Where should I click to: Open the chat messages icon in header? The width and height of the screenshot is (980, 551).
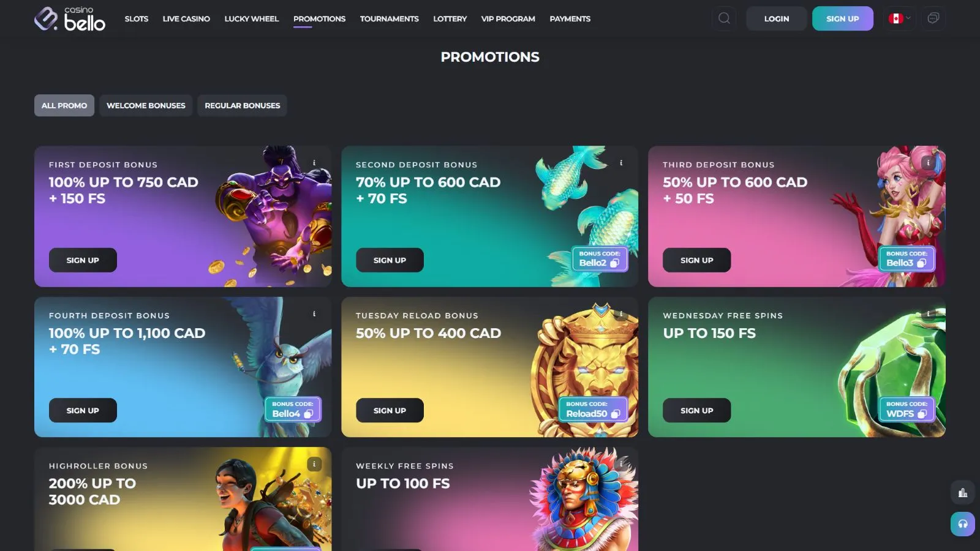pyautogui.click(x=933, y=18)
